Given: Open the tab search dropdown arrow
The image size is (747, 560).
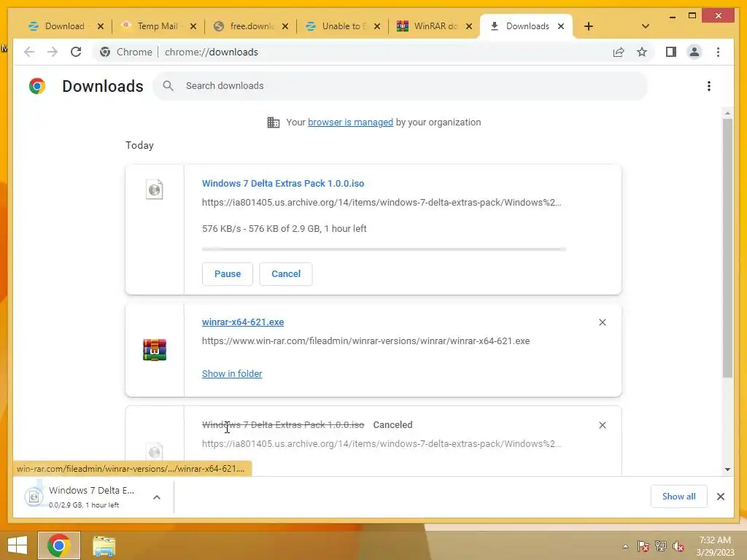Looking at the screenshot, I should 646,26.
